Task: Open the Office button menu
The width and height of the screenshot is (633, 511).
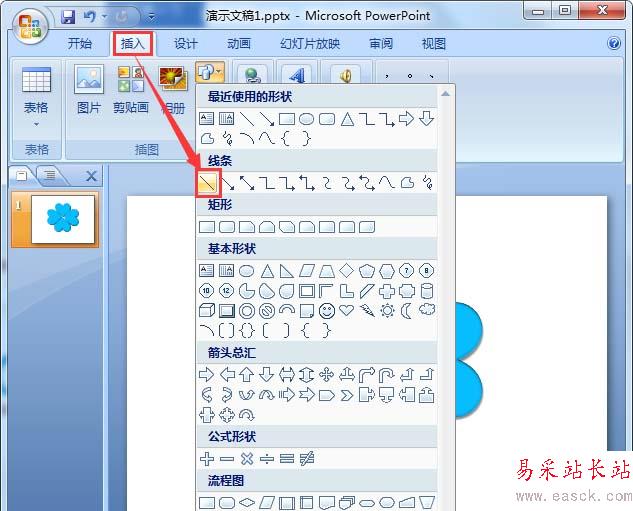Action: click(29, 27)
